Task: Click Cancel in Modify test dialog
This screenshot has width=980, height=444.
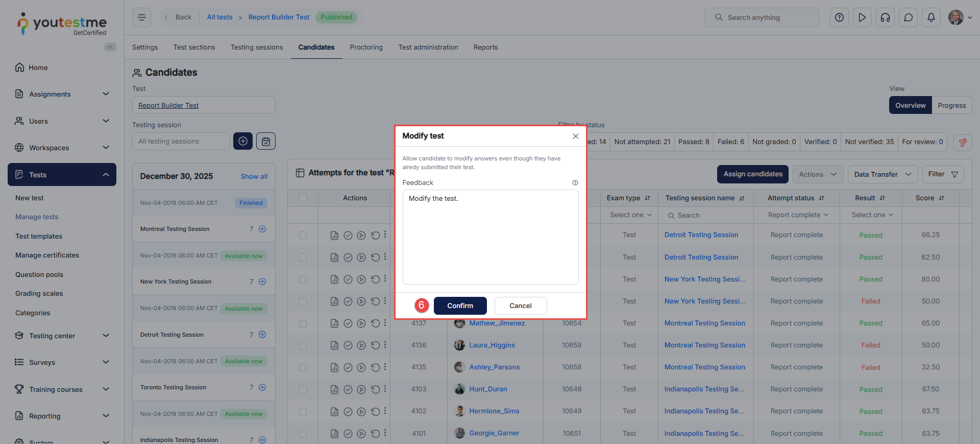Action: [520, 306]
